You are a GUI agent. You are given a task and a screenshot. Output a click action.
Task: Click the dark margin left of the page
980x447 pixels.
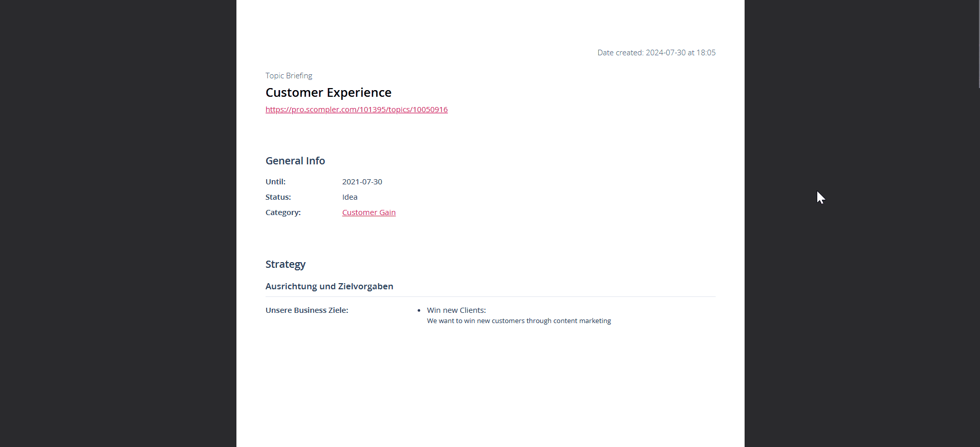click(118, 223)
